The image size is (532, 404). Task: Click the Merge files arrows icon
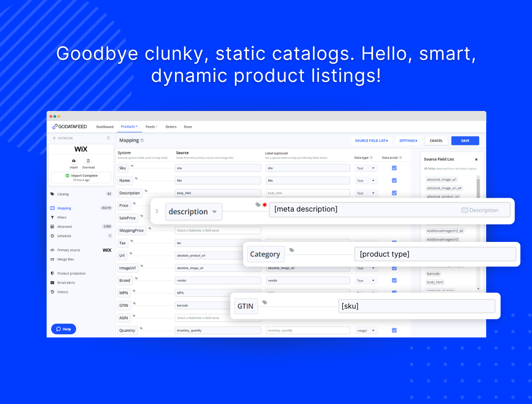point(52,259)
